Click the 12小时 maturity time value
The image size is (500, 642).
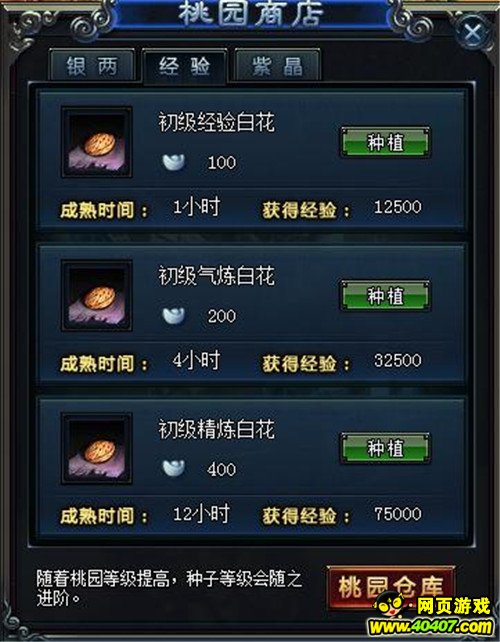coord(201,514)
